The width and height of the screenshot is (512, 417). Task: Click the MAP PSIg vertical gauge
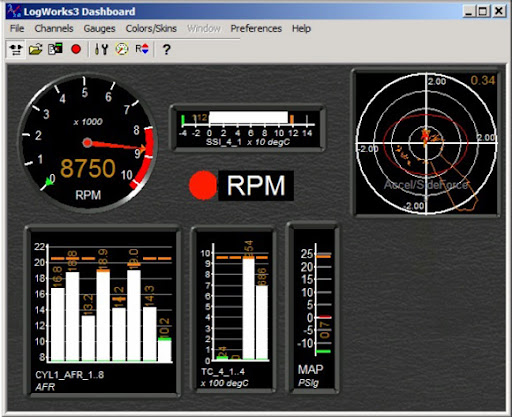click(x=313, y=309)
